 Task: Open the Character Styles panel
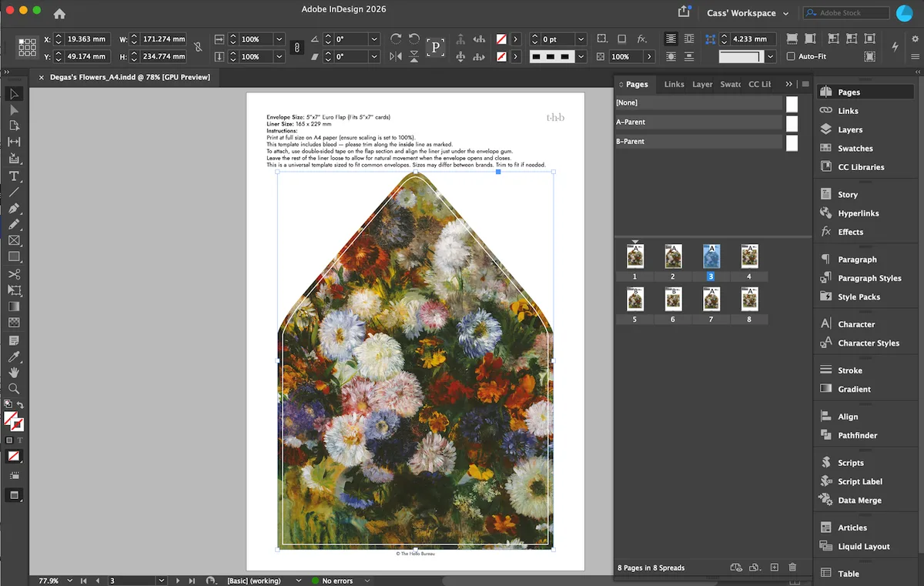[868, 343]
